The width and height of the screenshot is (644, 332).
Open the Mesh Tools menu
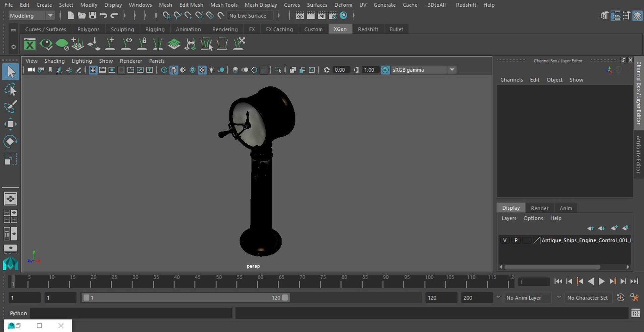coord(224,5)
